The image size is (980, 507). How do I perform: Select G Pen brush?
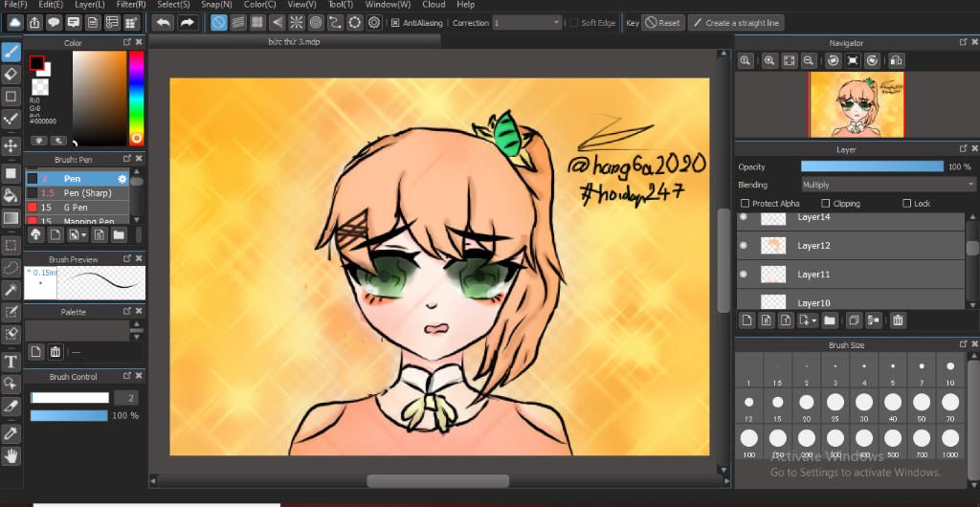coord(77,208)
